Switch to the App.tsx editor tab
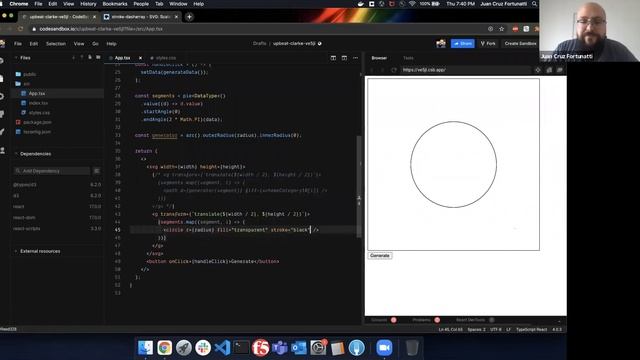The width and height of the screenshot is (640, 360). tap(122, 58)
